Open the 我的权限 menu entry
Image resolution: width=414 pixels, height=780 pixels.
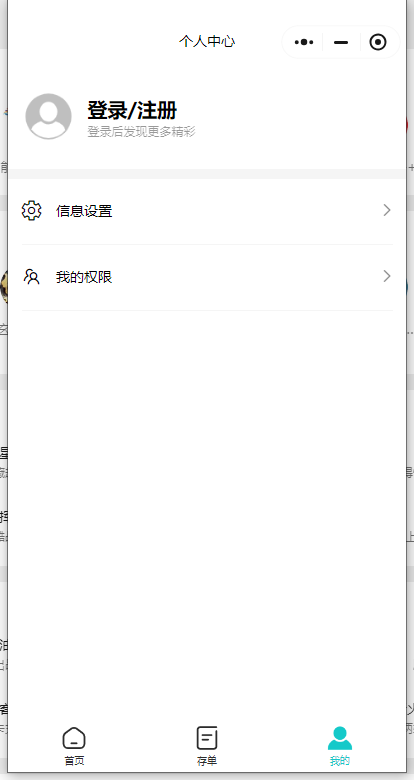point(207,277)
